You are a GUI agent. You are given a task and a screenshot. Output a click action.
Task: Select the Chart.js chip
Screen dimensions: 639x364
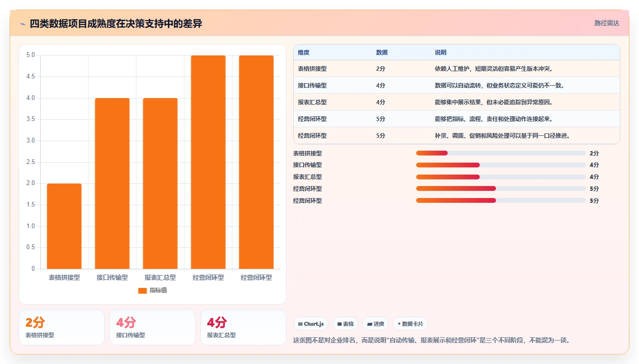point(311,324)
